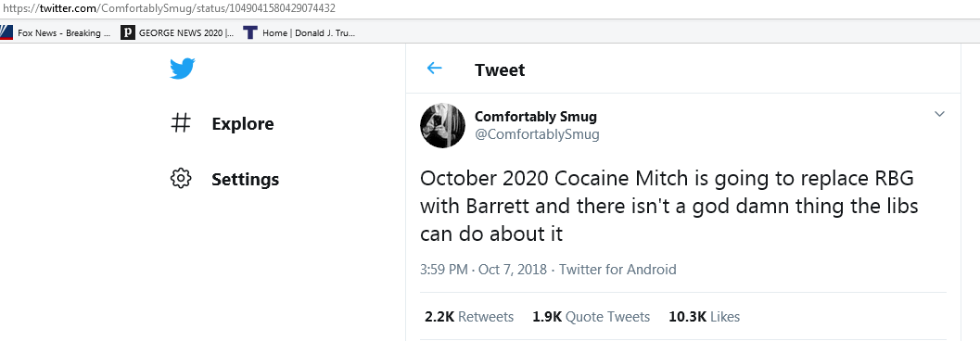Click the Twitter bird logo
The image size is (980, 341).
(183, 69)
